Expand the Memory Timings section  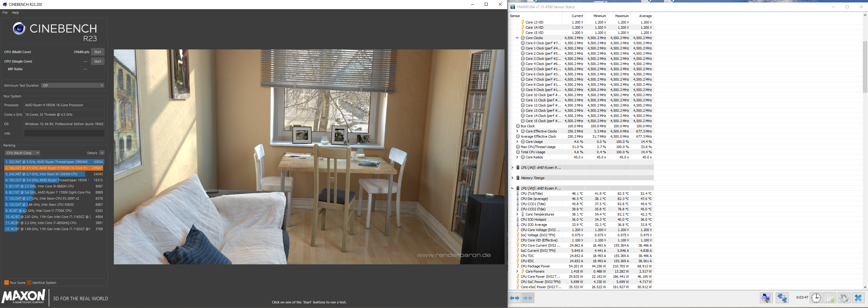click(512, 178)
